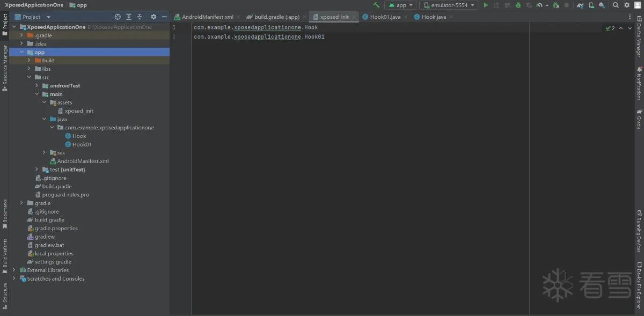Open Project panel options gear

coord(153,17)
